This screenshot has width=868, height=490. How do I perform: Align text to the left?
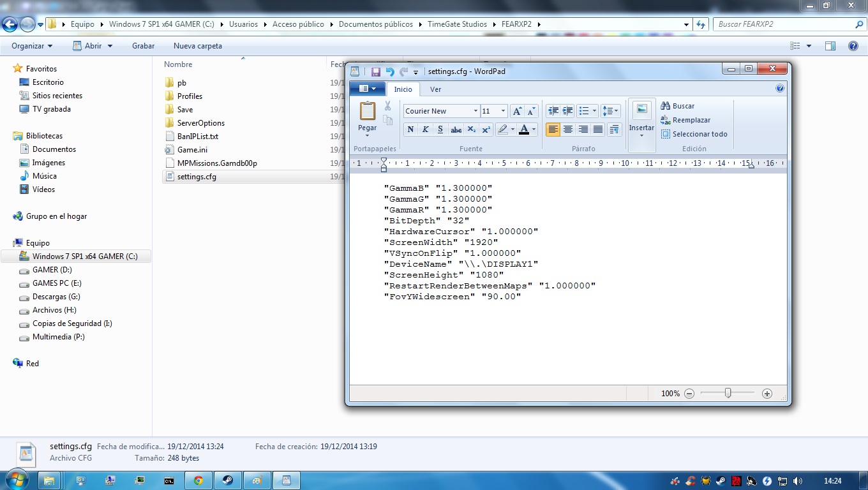click(x=553, y=130)
